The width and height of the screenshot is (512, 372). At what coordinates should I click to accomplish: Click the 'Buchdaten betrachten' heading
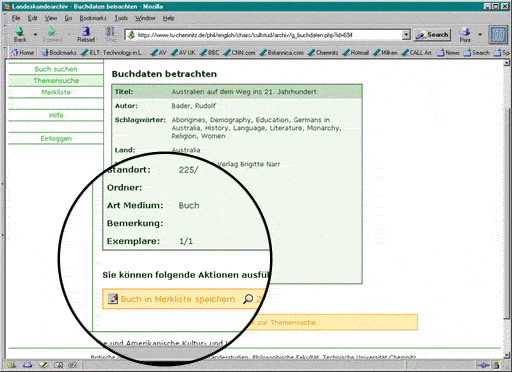(164, 74)
